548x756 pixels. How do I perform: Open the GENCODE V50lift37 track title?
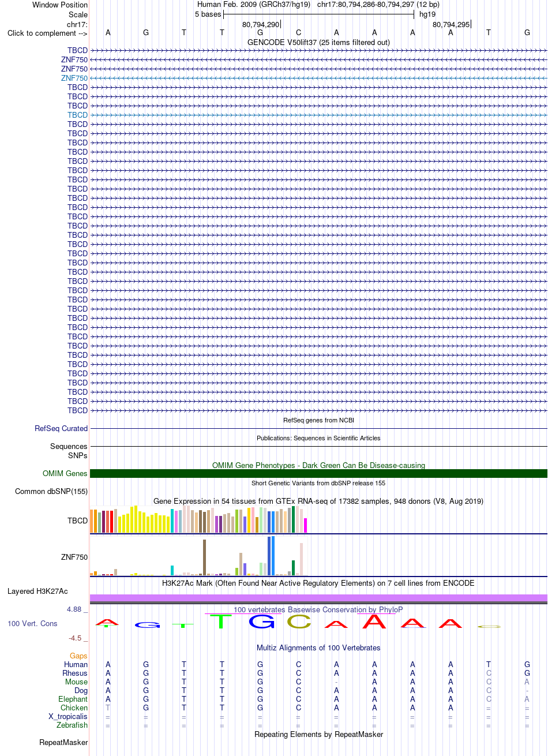(x=318, y=42)
